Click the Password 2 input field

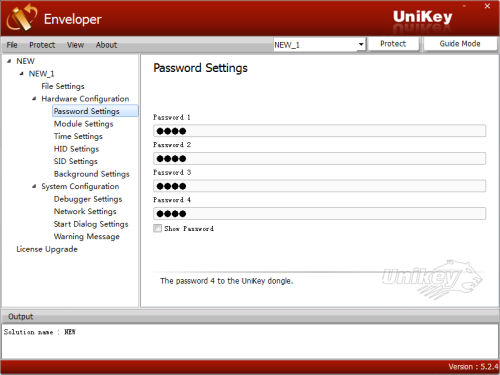click(319, 158)
